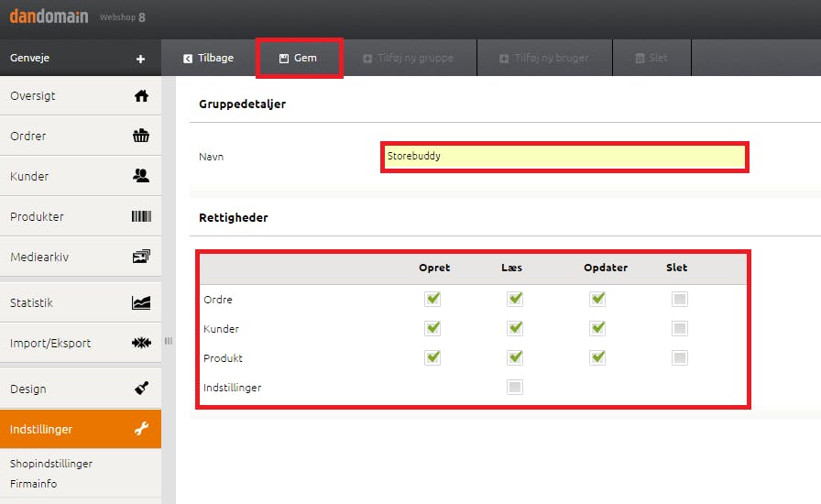Open the Oversigt menu item
The height and width of the screenshot is (504, 821).
coord(81,96)
